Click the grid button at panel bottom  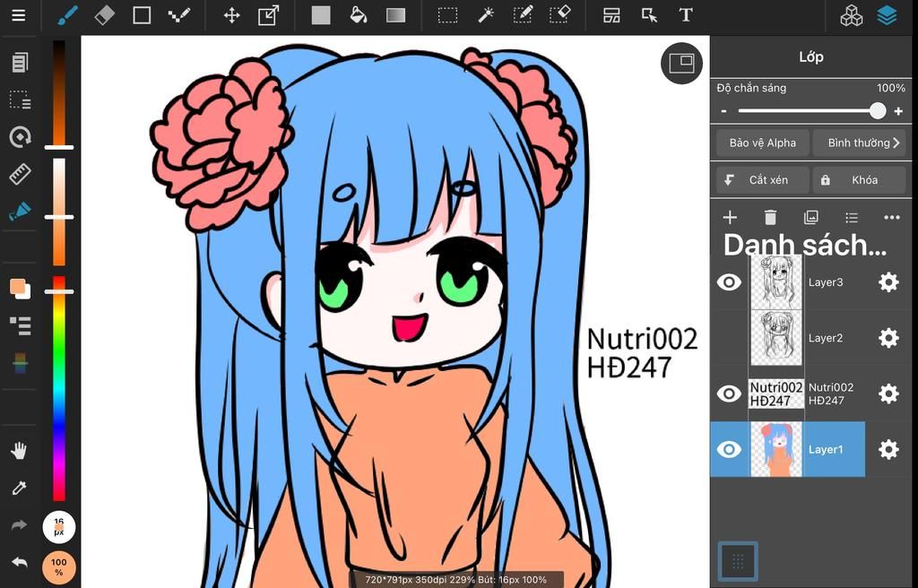(738, 562)
